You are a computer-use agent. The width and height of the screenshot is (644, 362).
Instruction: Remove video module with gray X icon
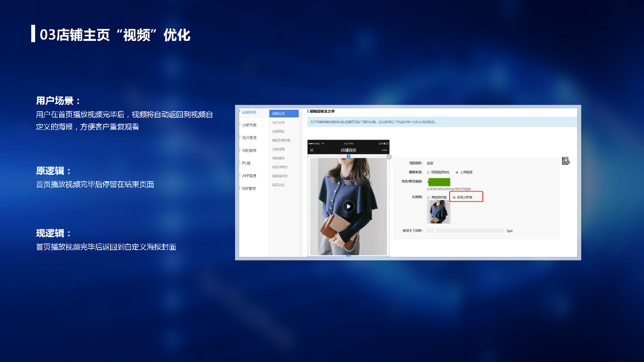point(389,157)
